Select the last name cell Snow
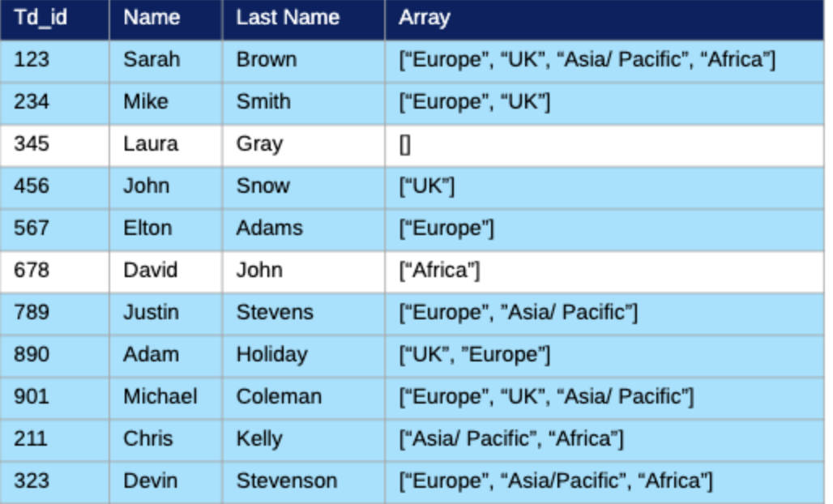The image size is (833, 504). (x=263, y=186)
